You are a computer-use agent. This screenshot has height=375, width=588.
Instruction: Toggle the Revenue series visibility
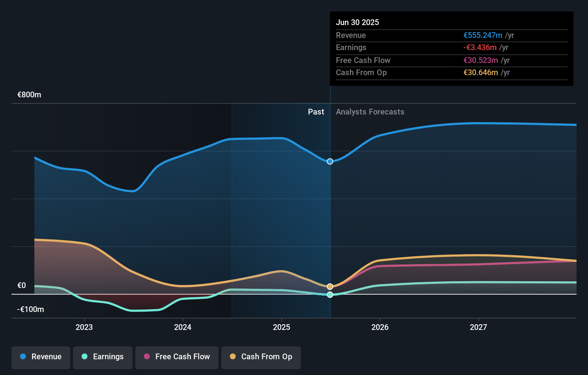coord(40,357)
